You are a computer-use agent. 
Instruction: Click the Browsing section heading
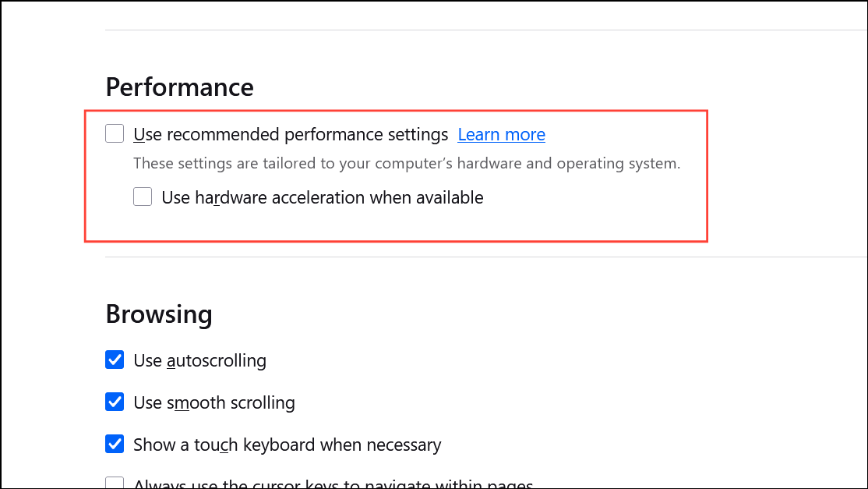[159, 314]
